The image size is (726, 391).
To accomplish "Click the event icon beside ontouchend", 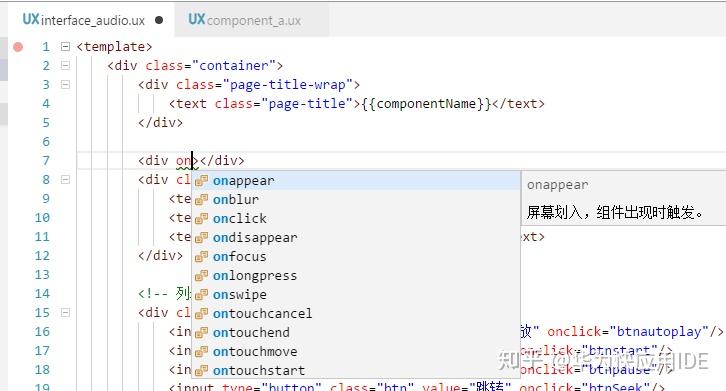I will click(201, 333).
